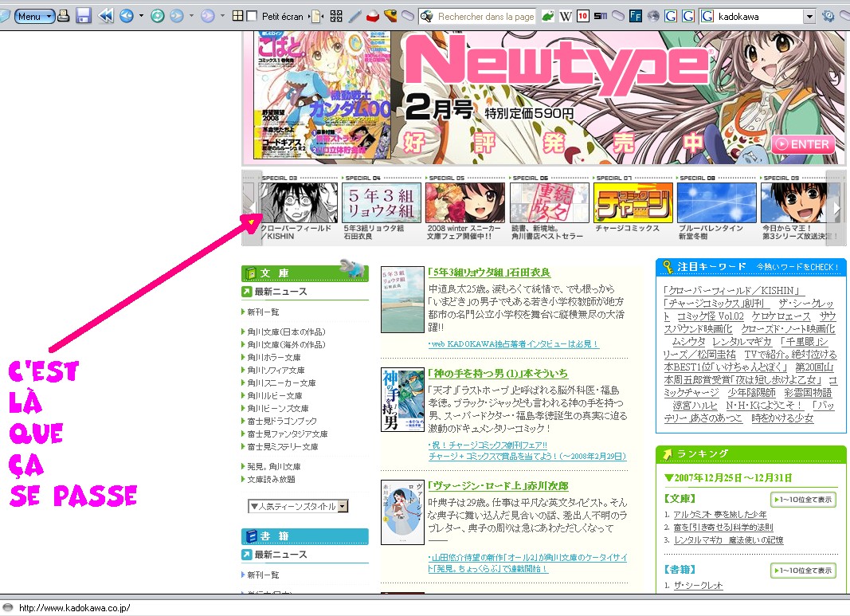Viewport: 850px width, 616px height.
Task: Open 最新ニュース under the 文庫 section
Action: pos(280,292)
